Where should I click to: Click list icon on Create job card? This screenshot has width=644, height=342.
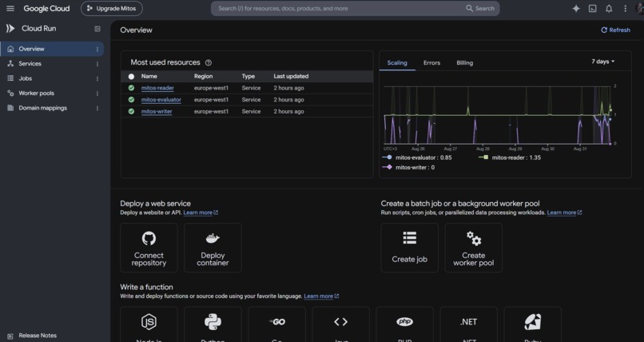(409, 237)
